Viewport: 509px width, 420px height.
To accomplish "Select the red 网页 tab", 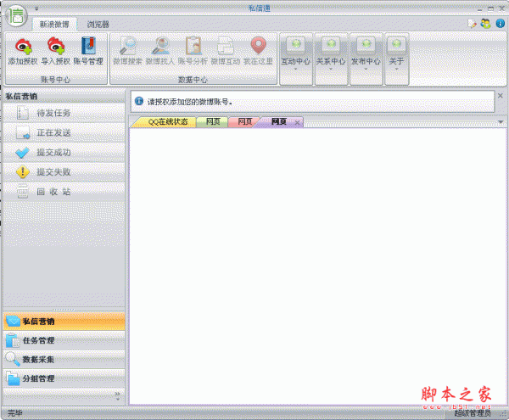I will click(x=245, y=121).
